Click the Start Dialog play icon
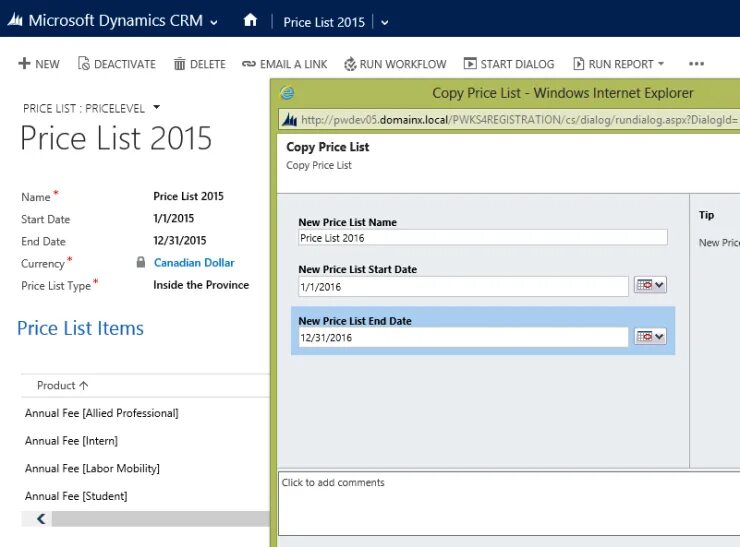This screenshot has height=547, width=740. [470, 63]
